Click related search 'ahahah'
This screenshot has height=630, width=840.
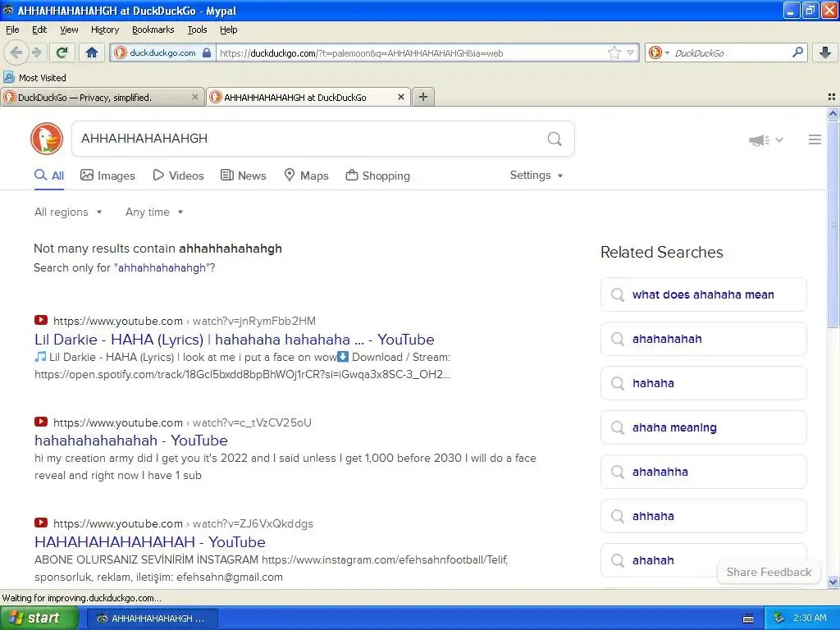pos(703,560)
